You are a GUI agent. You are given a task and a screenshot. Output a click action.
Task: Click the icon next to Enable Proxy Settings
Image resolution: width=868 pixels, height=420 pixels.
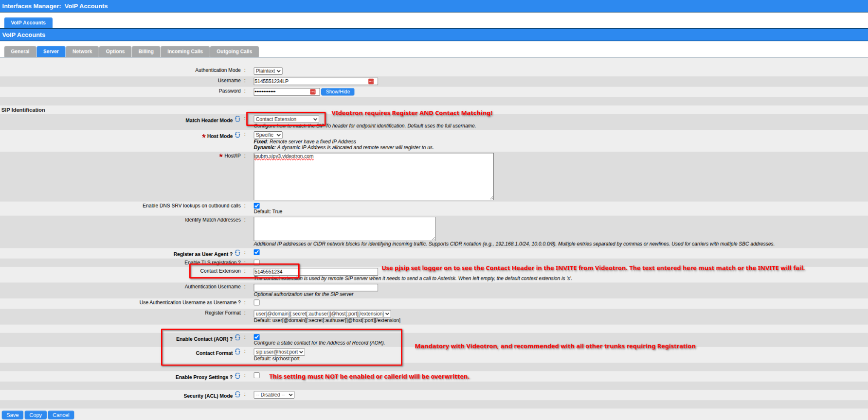(x=237, y=376)
